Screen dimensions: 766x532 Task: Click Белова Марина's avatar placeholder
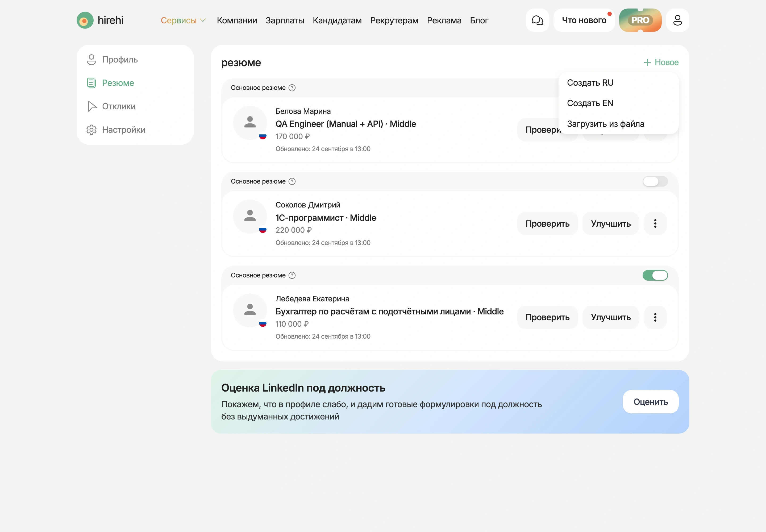(250, 123)
